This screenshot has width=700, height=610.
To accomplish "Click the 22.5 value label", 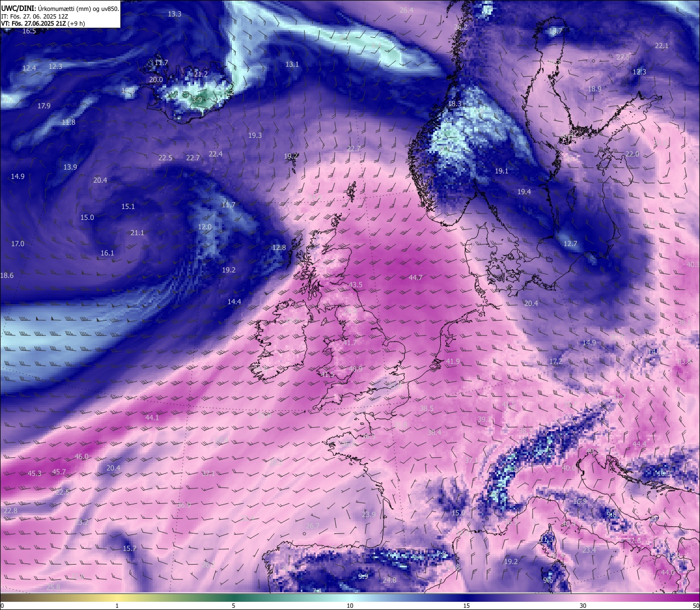I will [165, 158].
